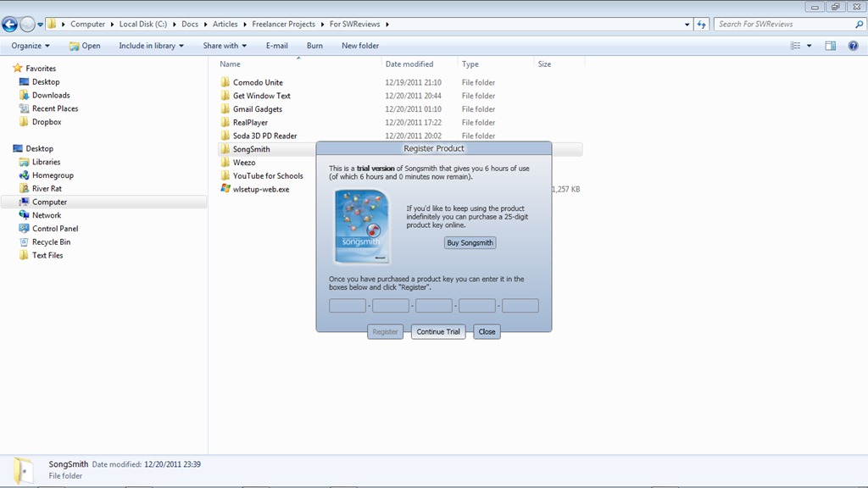Click the Burn toolbar button
The height and width of the screenshot is (488, 868).
(314, 46)
